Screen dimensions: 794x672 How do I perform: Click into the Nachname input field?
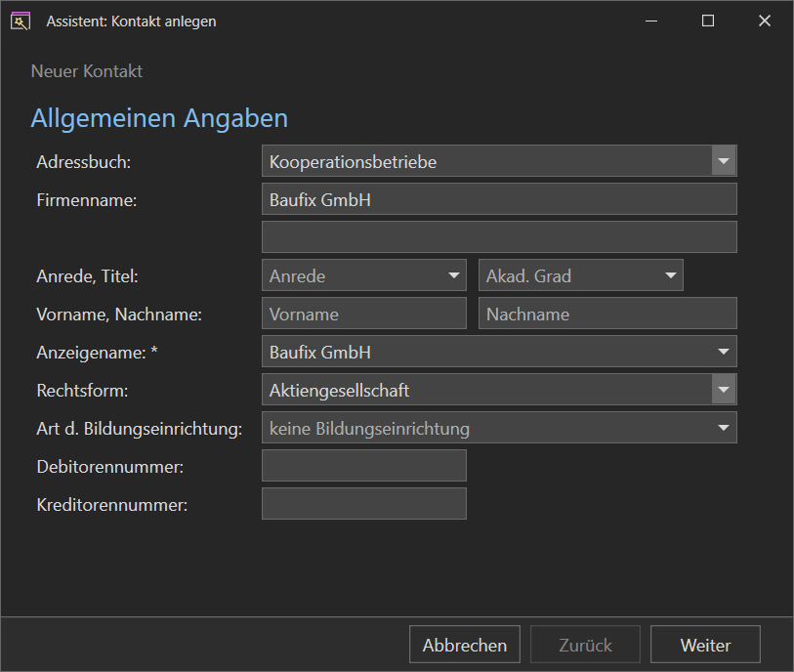click(x=607, y=314)
